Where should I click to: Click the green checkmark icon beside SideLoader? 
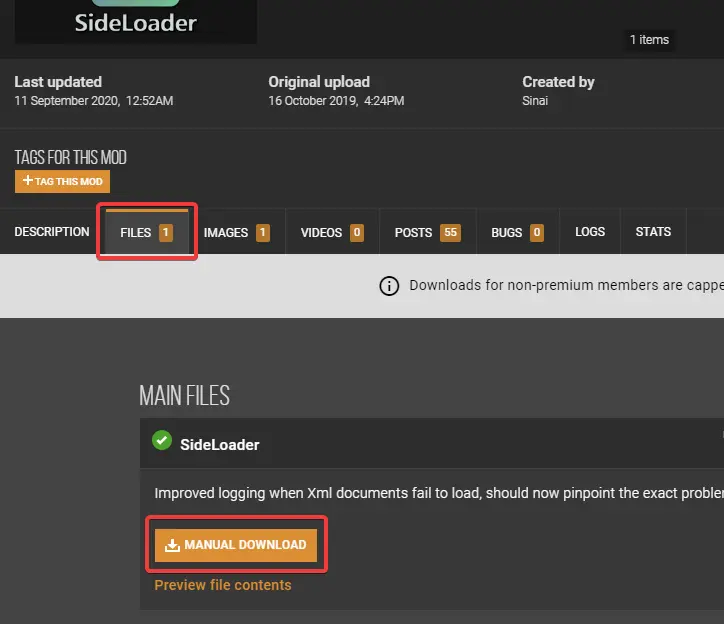[x=162, y=440]
